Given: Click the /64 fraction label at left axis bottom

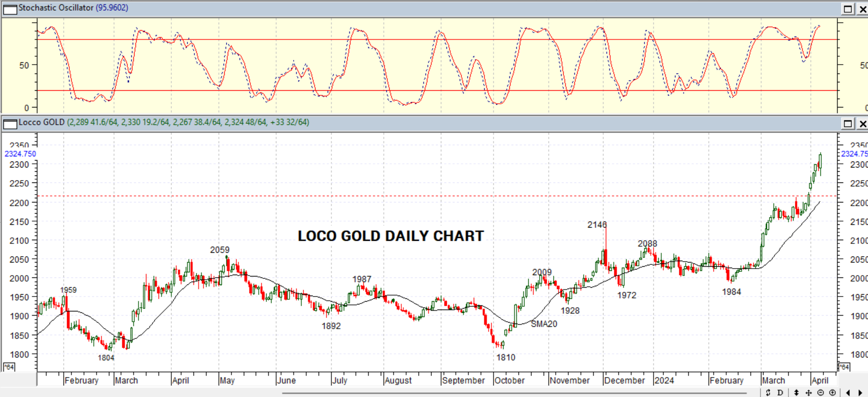Looking at the screenshot, I should pyautogui.click(x=9, y=367).
